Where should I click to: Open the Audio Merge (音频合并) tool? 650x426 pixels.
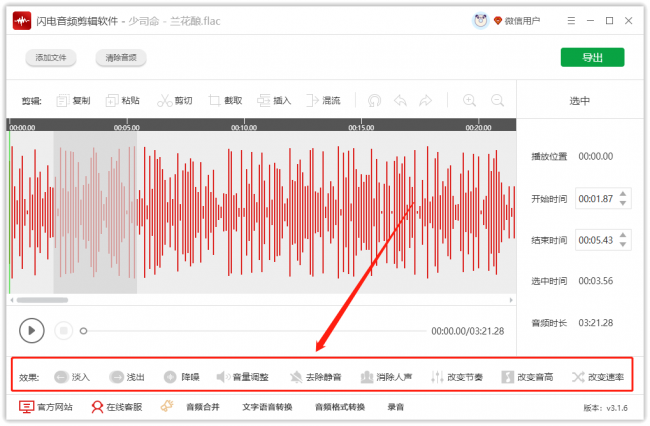pos(203,407)
